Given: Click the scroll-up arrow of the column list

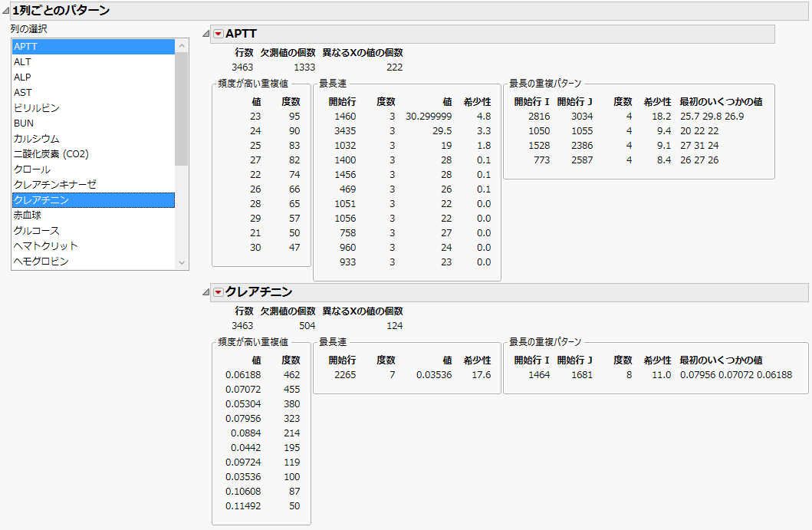Looking at the screenshot, I should click(180, 47).
